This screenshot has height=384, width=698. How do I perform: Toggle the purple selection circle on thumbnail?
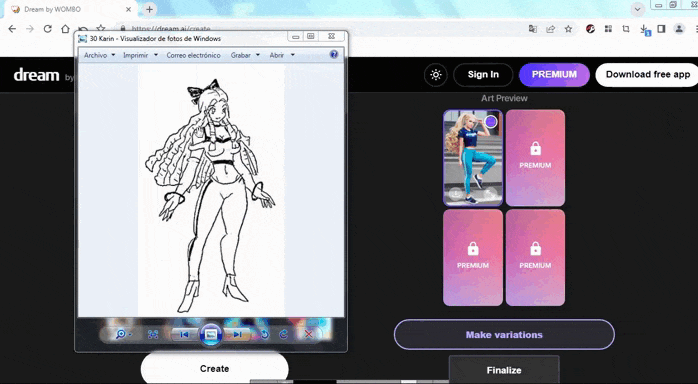tap(491, 121)
